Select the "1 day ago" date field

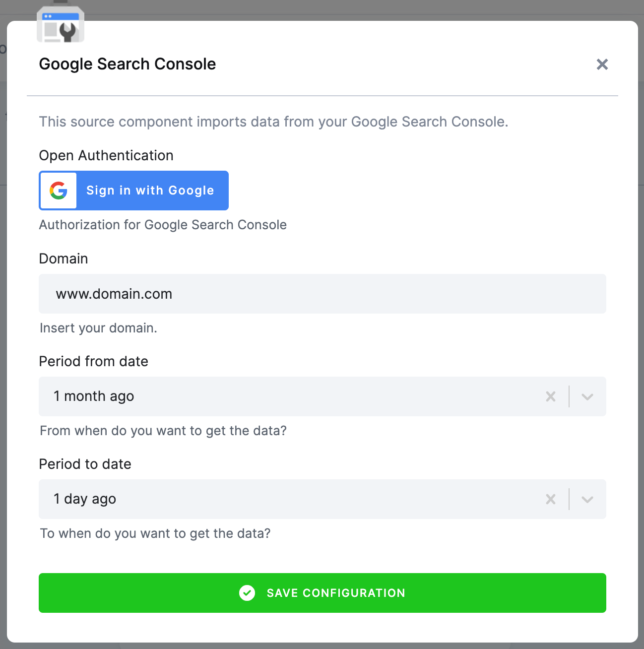tap(198, 499)
